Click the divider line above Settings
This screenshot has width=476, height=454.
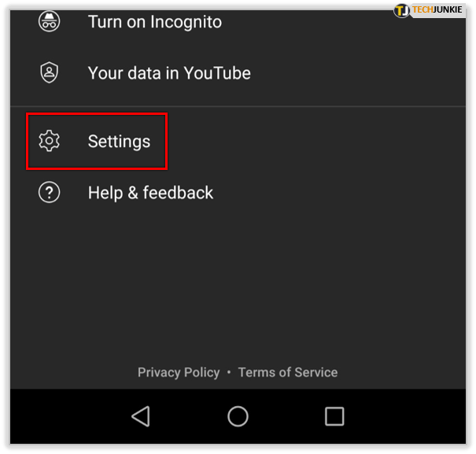pyautogui.click(x=238, y=106)
